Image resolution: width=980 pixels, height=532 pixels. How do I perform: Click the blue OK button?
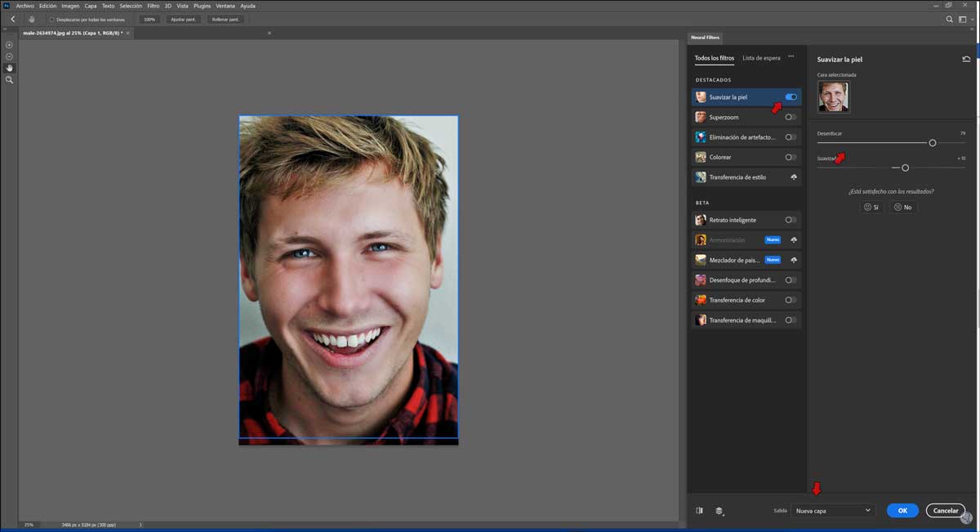pos(902,511)
